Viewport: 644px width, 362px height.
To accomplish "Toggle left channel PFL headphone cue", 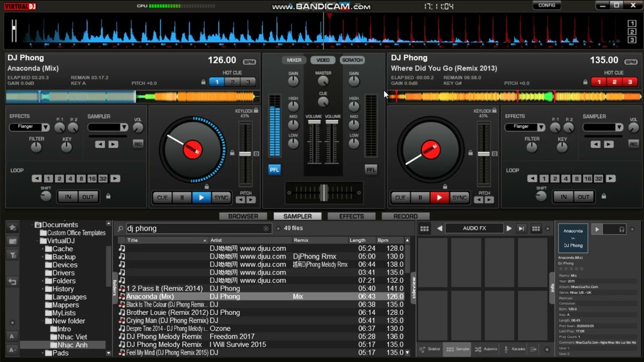I will 274,170.
